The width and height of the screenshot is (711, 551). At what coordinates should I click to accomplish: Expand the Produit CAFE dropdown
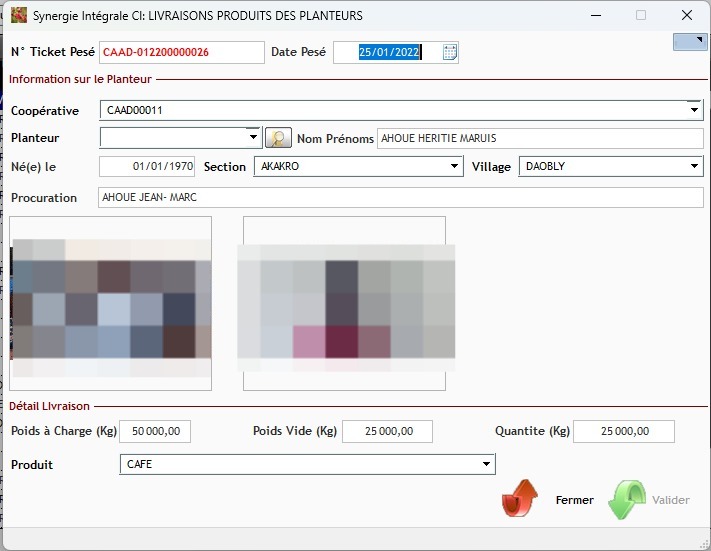coord(487,464)
